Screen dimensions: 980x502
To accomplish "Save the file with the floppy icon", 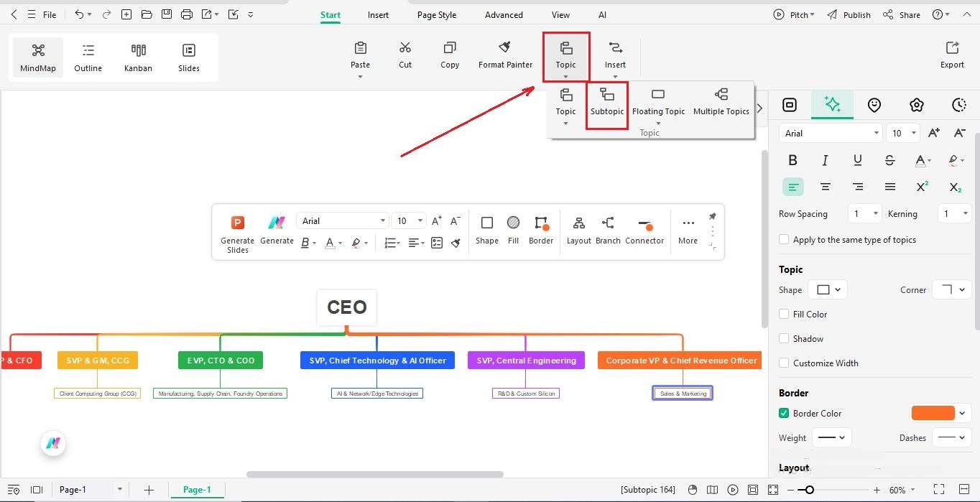I will pyautogui.click(x=167, y=14).
